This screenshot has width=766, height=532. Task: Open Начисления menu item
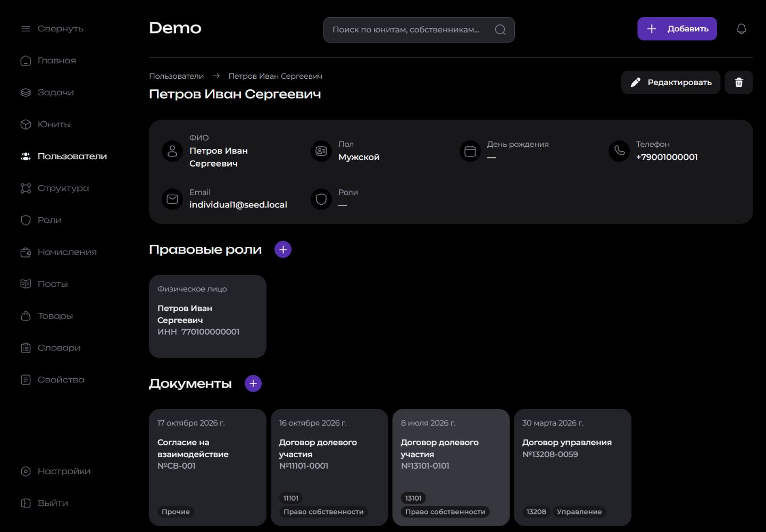[67, 252]
